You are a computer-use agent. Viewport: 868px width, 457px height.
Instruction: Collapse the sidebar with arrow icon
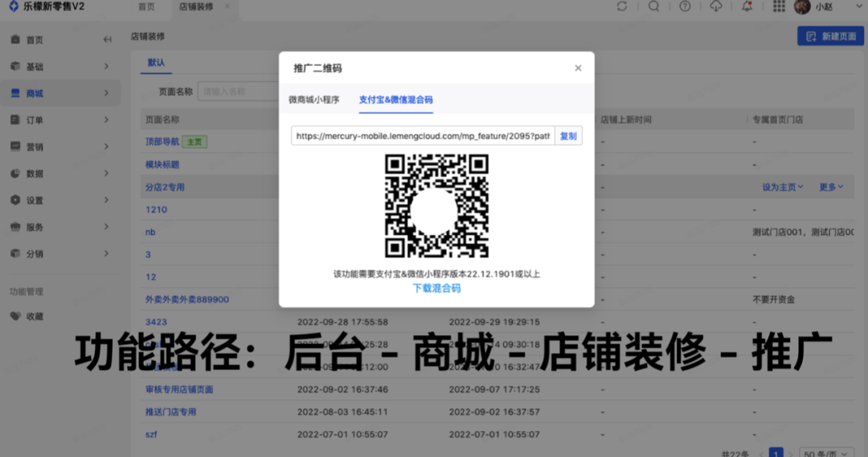[108, 39]
